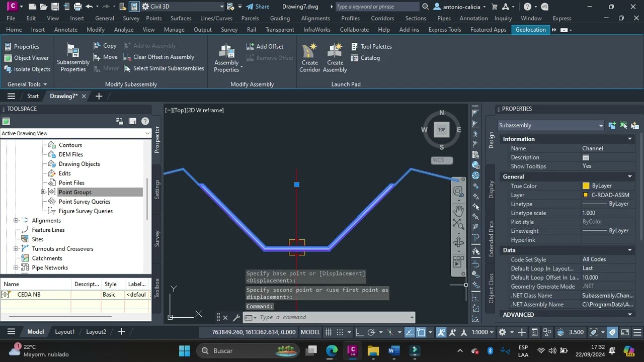Click the Zoom Extents tool in navigation bar

(458, 224)
